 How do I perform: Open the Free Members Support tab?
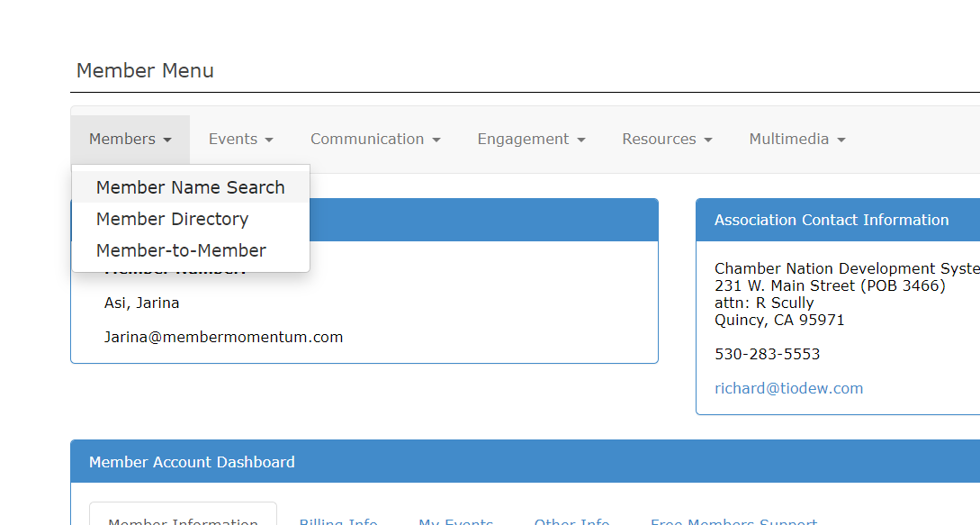pos(733,520)
